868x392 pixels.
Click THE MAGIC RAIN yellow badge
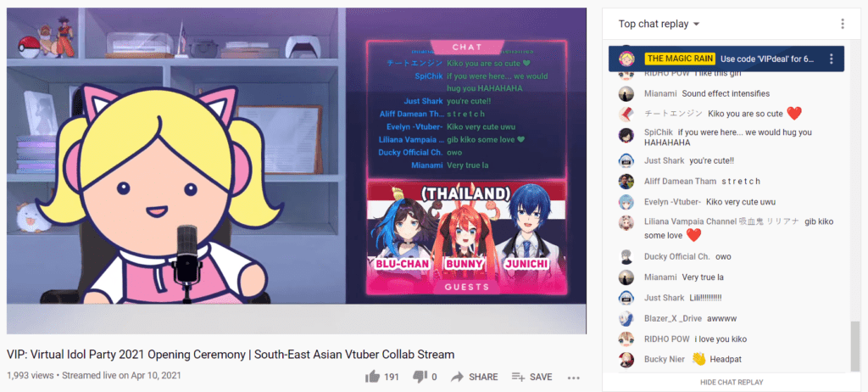click(x=680, y=59)
